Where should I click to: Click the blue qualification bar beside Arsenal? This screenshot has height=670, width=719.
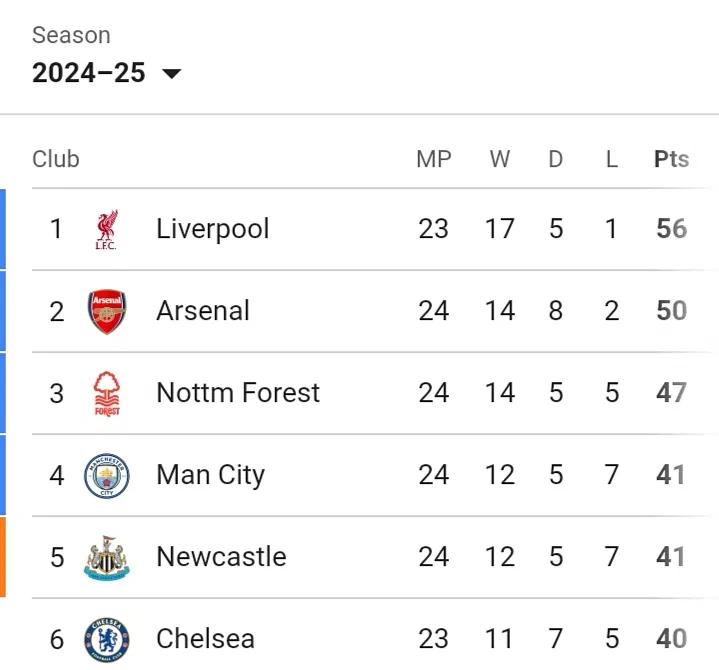click(x=3, y=311)
